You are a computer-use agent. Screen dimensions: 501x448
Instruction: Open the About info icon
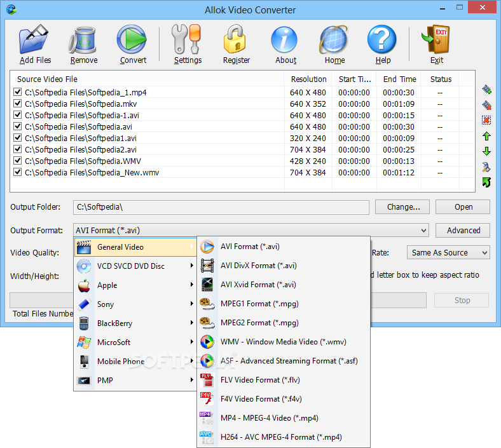pyautogui.click(x=284, y=40)
